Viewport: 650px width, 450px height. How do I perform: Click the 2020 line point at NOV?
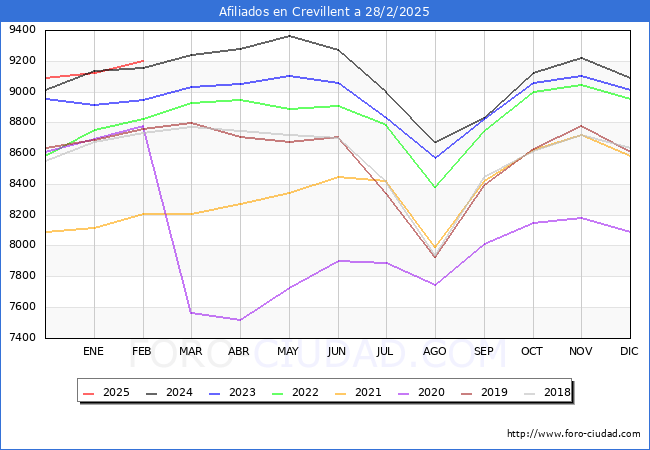(x=581, y=218)
